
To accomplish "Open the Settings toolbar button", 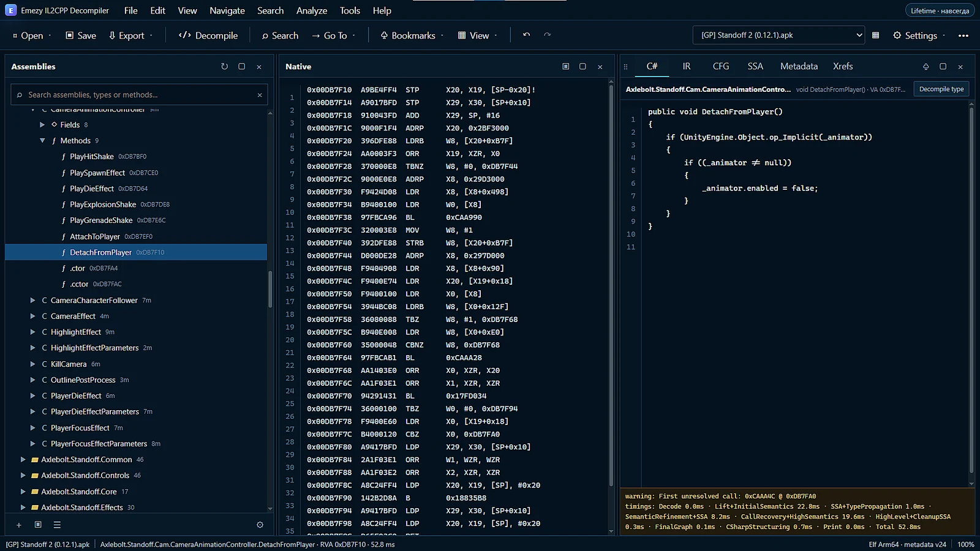I will [x=919, y=36].
